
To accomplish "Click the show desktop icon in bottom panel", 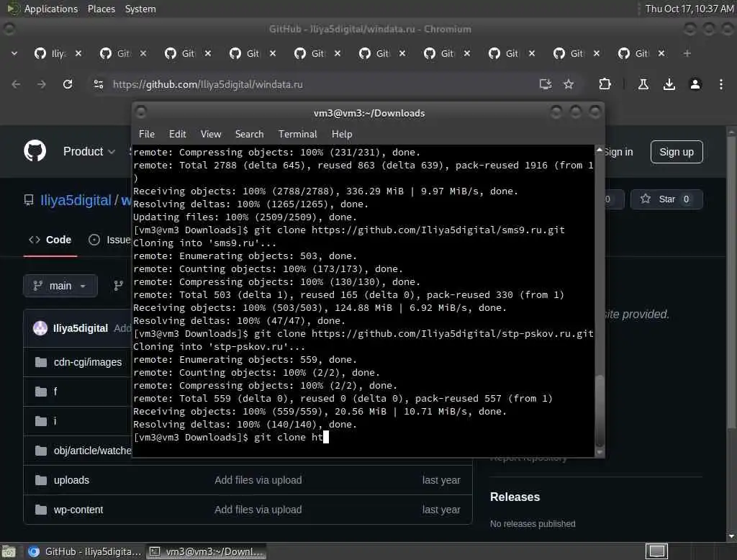I will (9, 551).
